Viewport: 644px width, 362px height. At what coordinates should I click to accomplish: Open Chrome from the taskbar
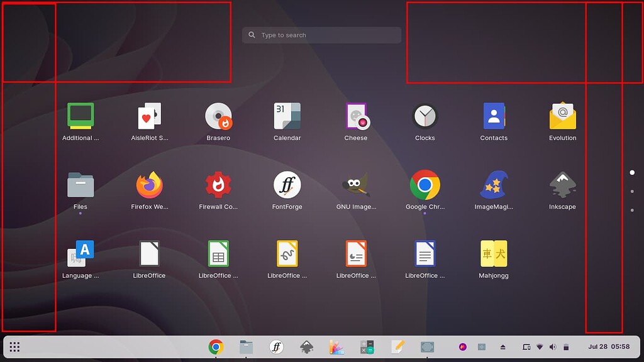click(x=216, y=347)
